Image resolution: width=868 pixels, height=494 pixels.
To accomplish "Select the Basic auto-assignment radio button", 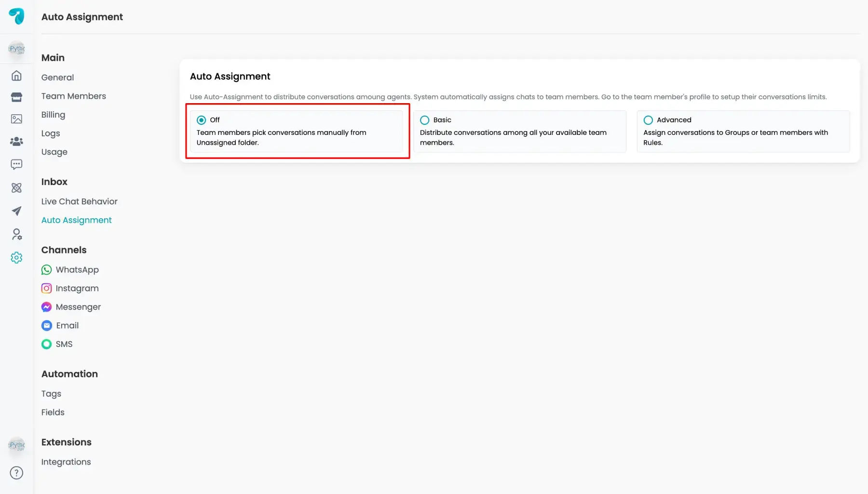I will click(x=424, y=120).
